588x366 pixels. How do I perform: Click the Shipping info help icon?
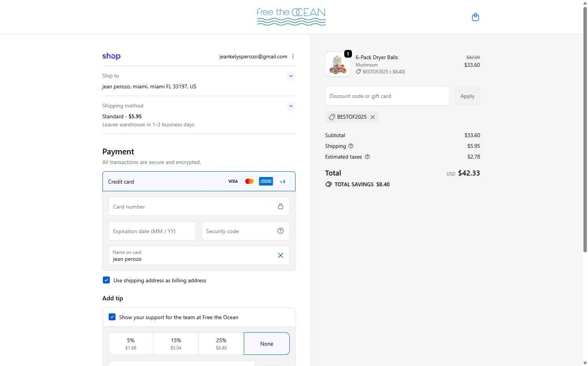(351, 146)
